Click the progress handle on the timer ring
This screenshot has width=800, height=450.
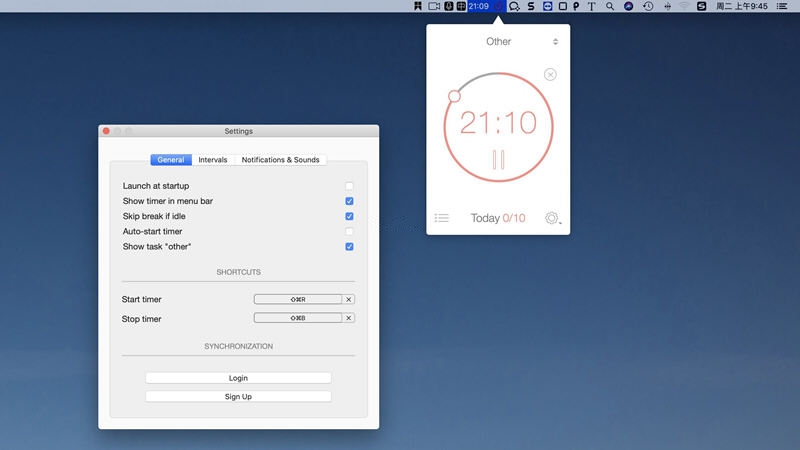tap(454, 96)
